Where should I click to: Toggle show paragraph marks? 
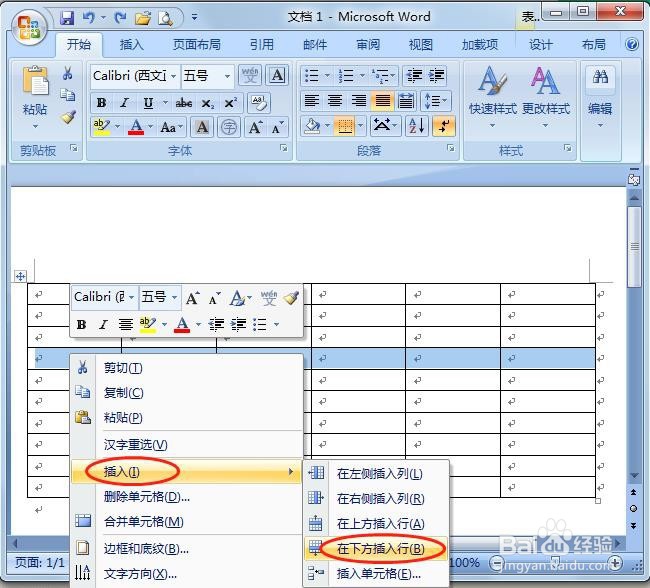444,126
